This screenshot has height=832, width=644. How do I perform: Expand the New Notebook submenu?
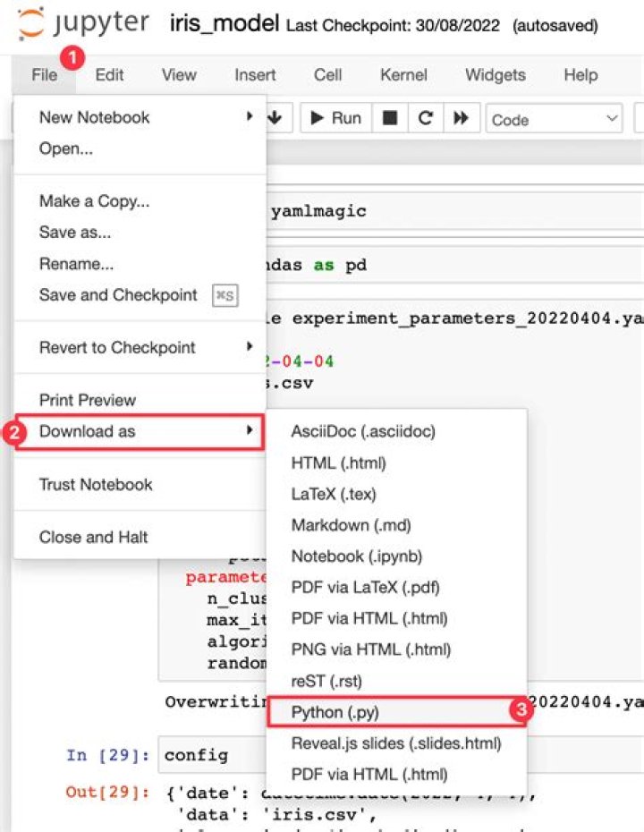tap(140, 117)
